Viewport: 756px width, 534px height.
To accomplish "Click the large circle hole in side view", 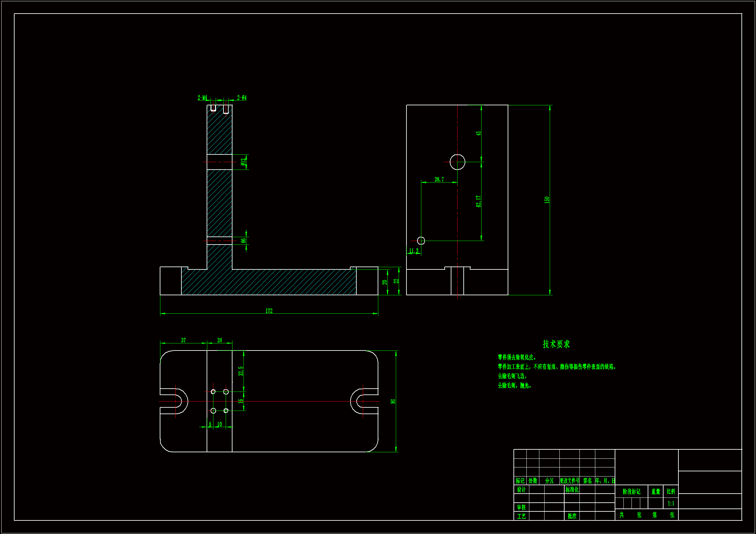I will (457, 162).
